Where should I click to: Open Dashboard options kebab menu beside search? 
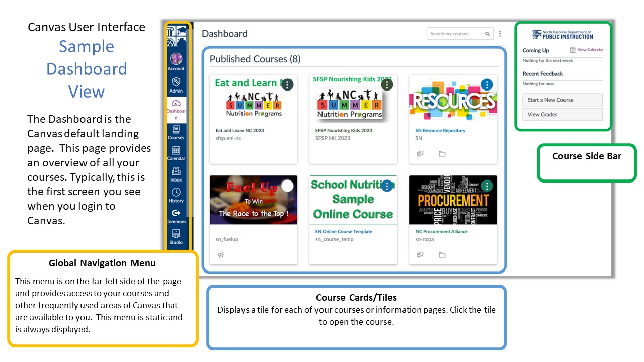(x=500, y=34)
